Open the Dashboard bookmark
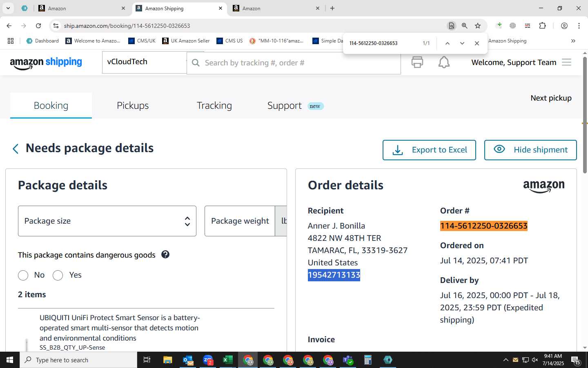Image resolution: width=588 pixels, height=368 pixels. (x=42, y=41)
